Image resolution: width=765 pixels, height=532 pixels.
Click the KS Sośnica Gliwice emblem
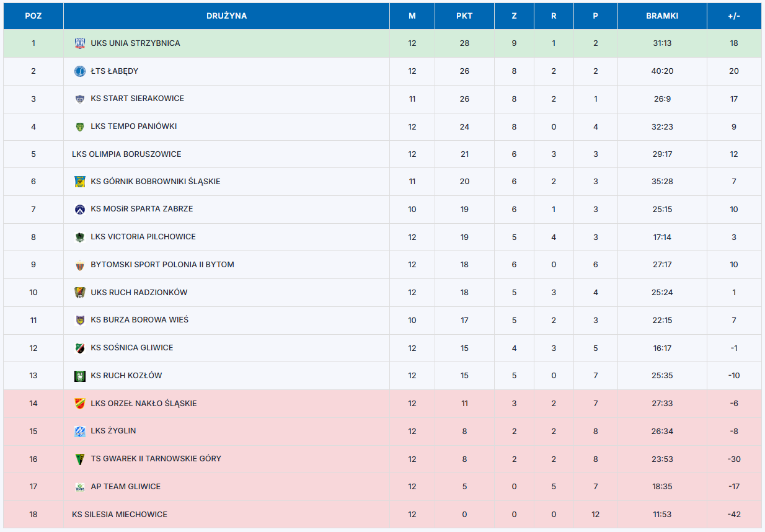coord(79,348)
